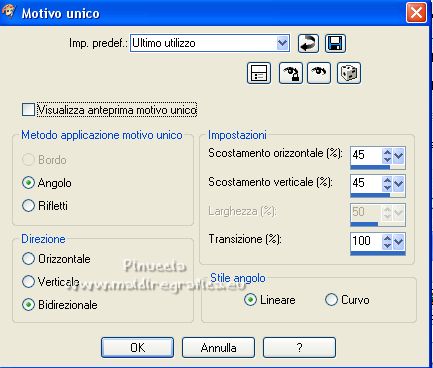
Task: Open the Imp. predef. preset dropdown
Action: (x=282, y=43)
